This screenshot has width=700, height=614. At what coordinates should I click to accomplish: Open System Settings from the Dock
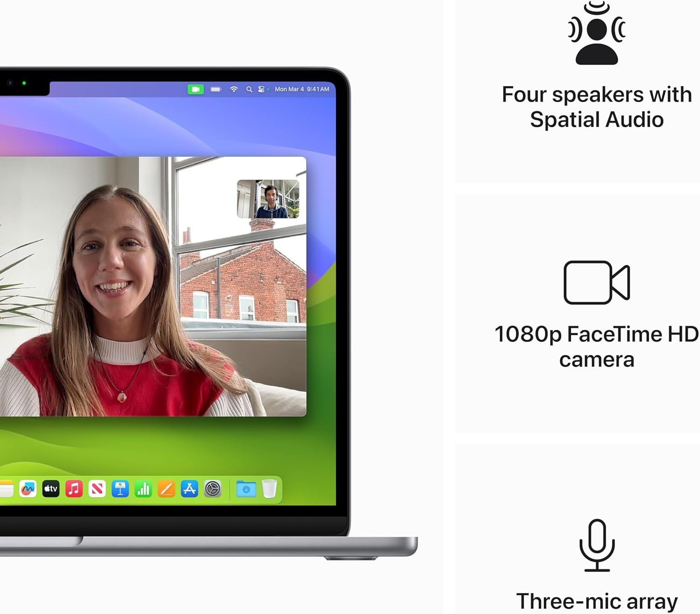click(212, 489)
